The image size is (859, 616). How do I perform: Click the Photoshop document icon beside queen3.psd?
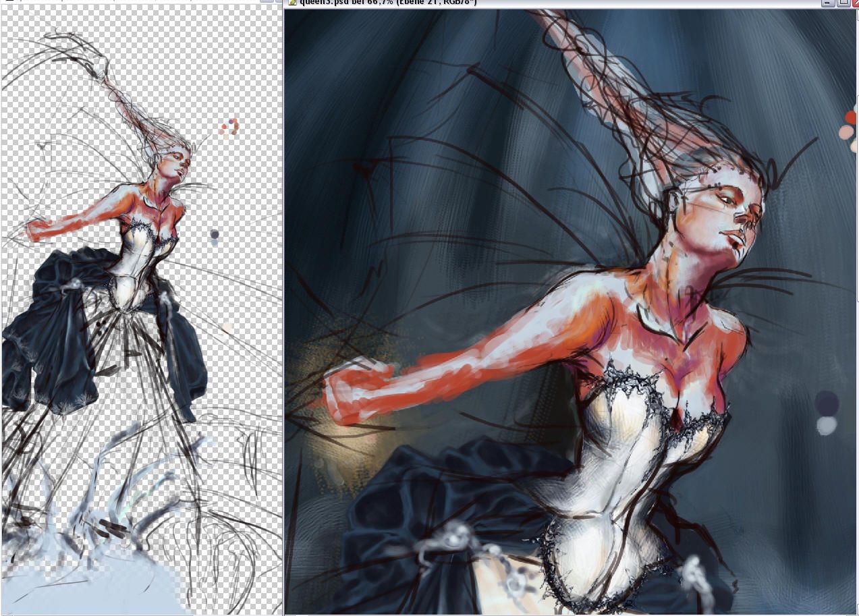point(292,3)
